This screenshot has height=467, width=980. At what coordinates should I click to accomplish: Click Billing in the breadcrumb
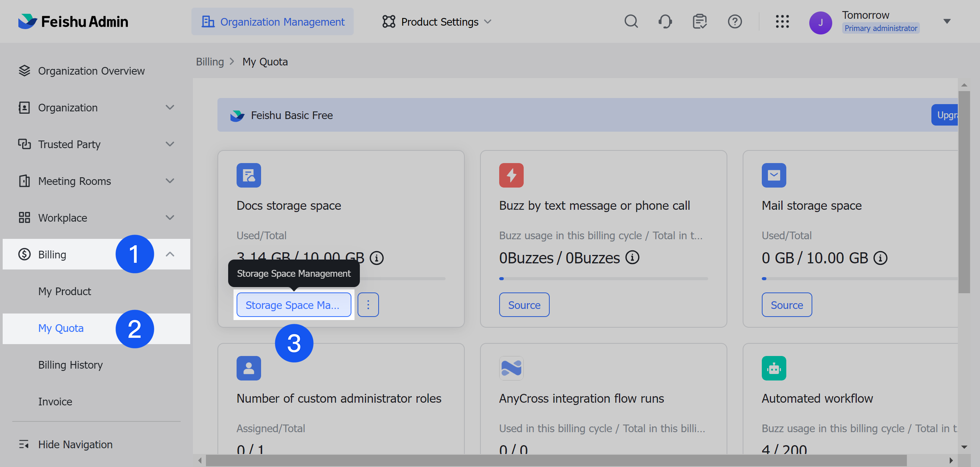tap(210, 62)
